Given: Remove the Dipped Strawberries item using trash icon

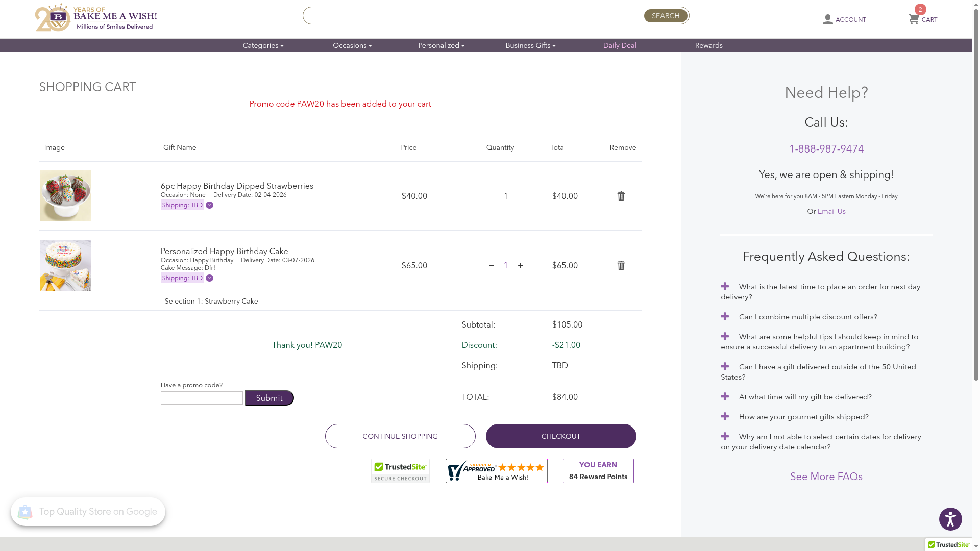Looking at the screenshot, I should (x=621, y=196).
